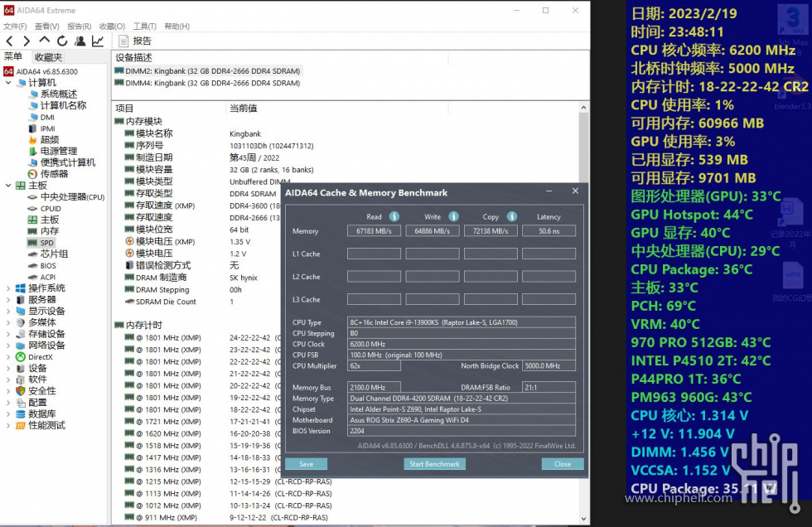Open 报告(R) menu
812x527 pixels.
(x=80, y=26)
